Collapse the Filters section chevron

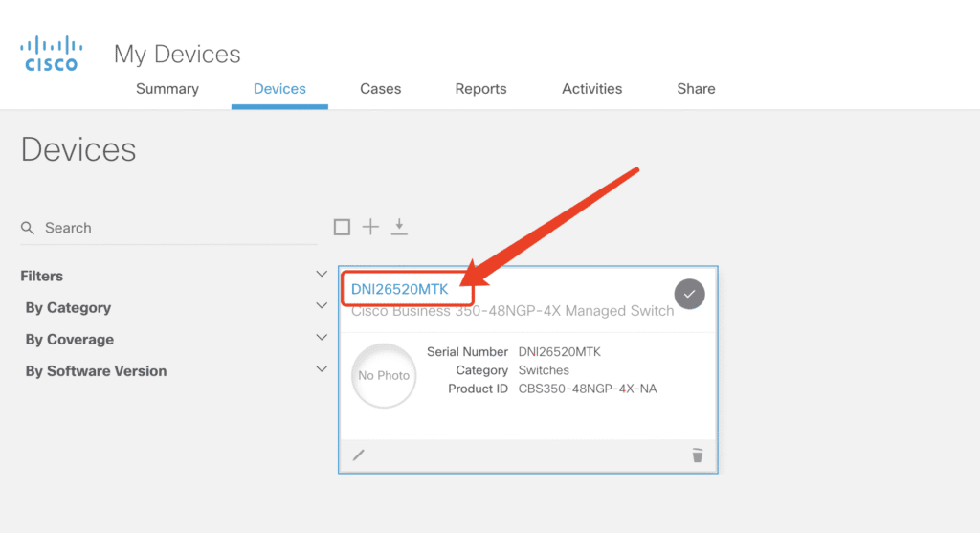322,275
